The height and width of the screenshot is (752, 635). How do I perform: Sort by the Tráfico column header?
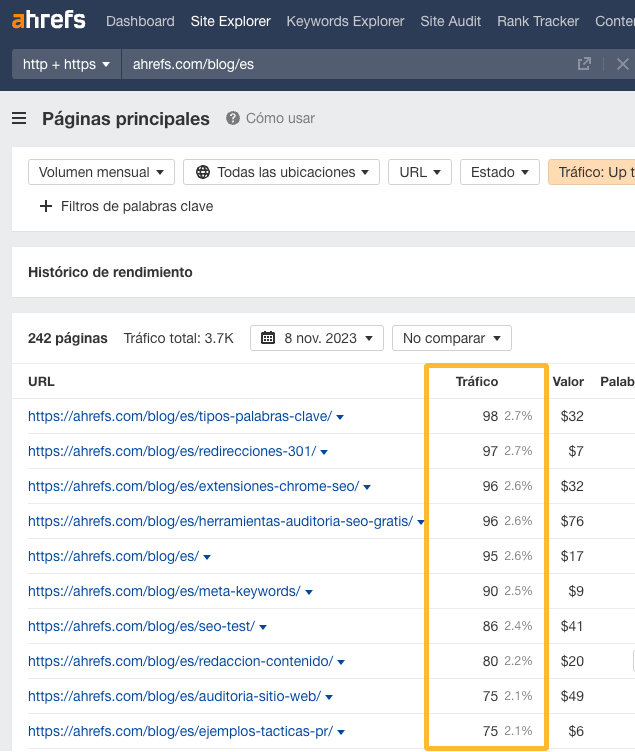tap(477, 381)
